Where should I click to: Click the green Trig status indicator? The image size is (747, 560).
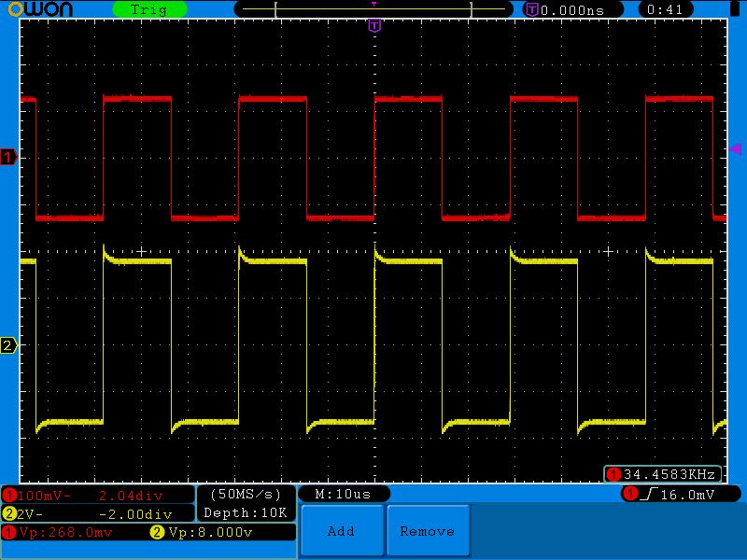point(148,9)
